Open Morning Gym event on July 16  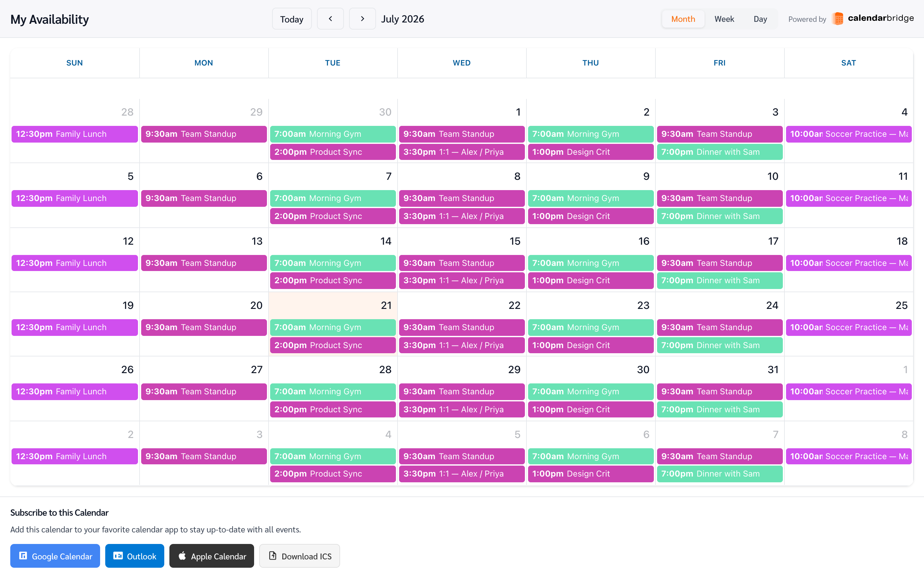(x=591, y=263)
